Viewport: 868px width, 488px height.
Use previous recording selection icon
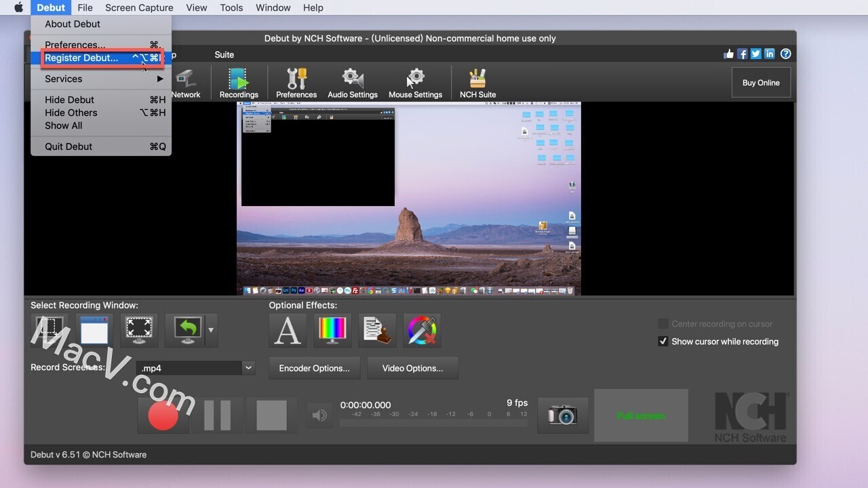coord(185,330)
